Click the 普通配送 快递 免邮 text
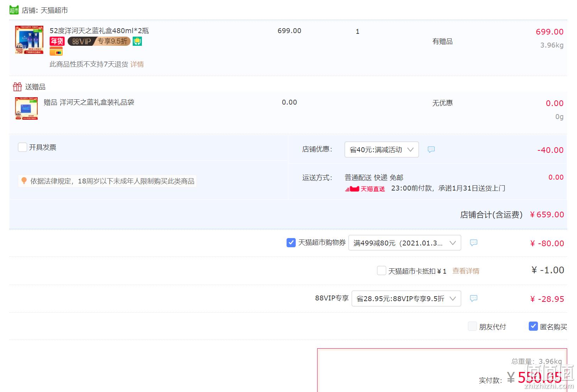Image resolution: width=577 pixels, height=392 pixels. tap(374, 178)
